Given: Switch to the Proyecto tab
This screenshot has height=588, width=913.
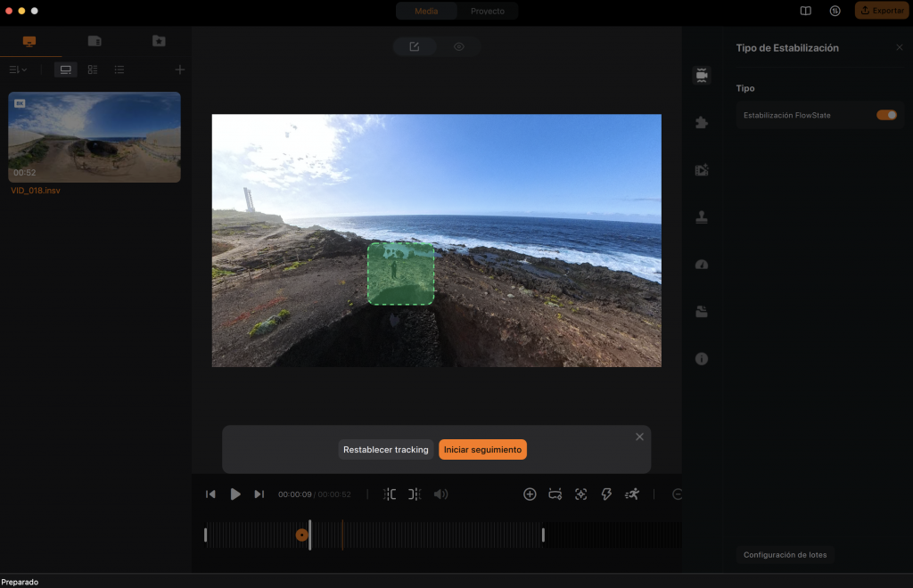Looking at the screenshot, I should pos(487,11).
